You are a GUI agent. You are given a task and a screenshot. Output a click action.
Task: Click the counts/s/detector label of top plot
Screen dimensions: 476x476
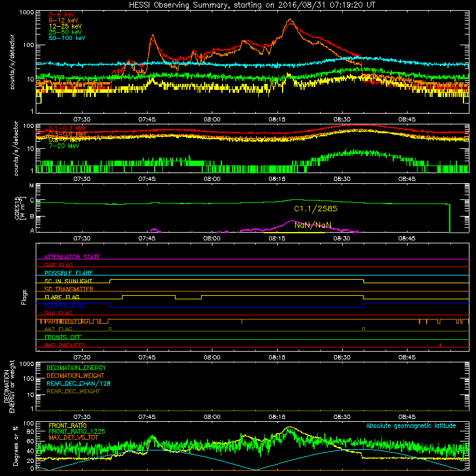pyautogui.click(x=12, y=62)
